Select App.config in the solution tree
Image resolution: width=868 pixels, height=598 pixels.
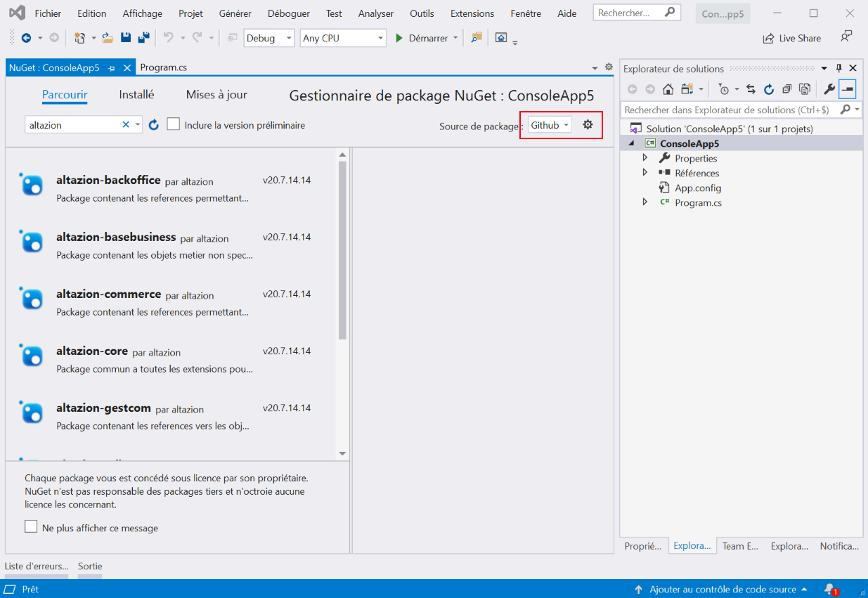click(698, 188)
